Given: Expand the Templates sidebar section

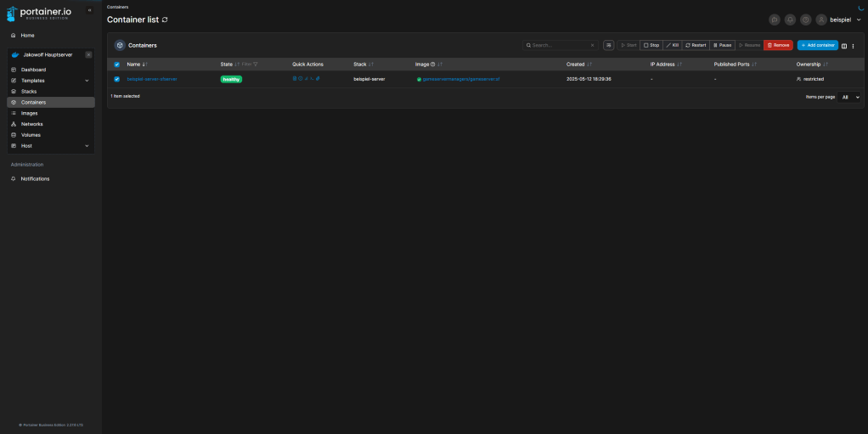Looking at the screenshot, I should coord(87,81).
